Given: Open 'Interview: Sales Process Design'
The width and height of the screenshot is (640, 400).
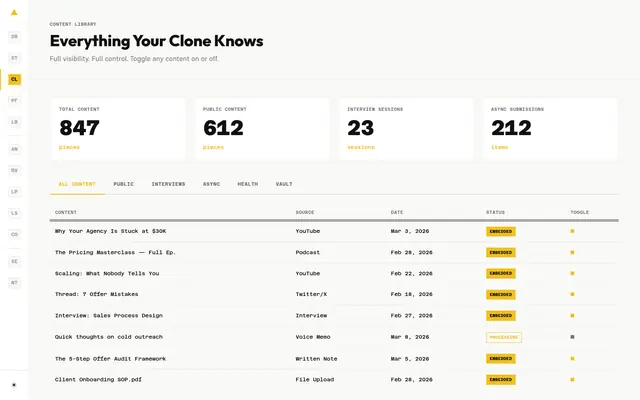Looking at the screenshot, I should tap(109, 316).
